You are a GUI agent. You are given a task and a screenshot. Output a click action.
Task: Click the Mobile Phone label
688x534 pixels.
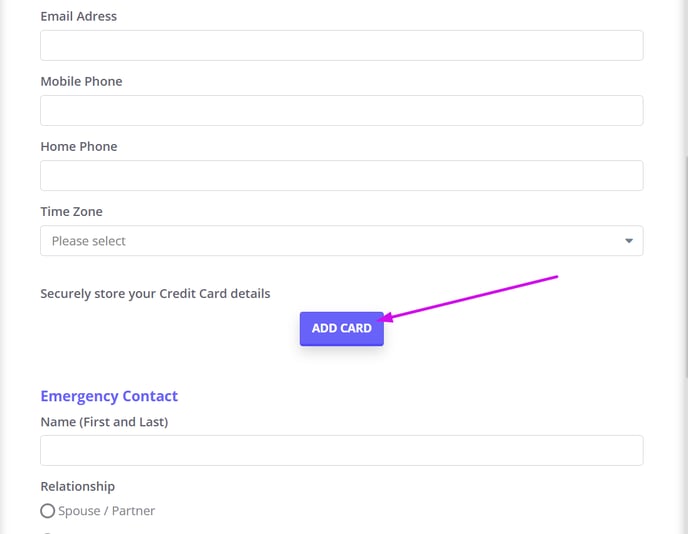point(81,81)
